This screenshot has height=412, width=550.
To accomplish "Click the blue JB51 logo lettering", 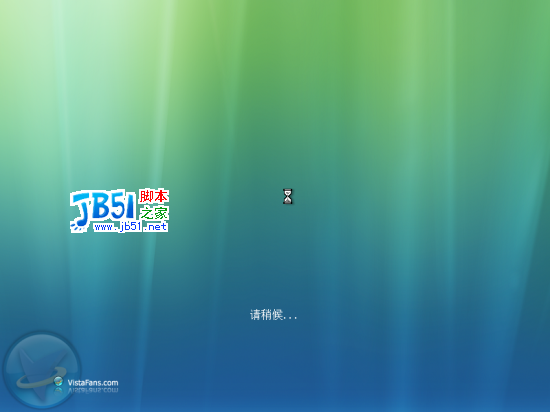I will coord(103,209).
